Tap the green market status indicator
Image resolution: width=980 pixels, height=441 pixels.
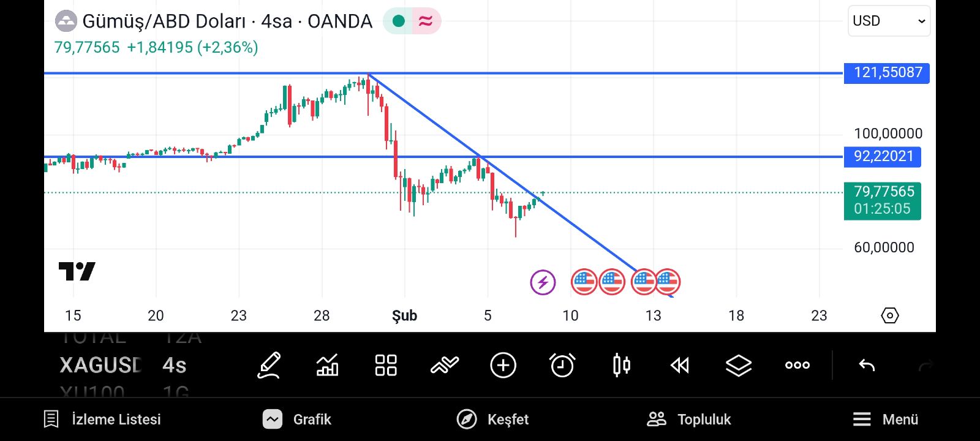pyautogui.click(x=399, y=21)
